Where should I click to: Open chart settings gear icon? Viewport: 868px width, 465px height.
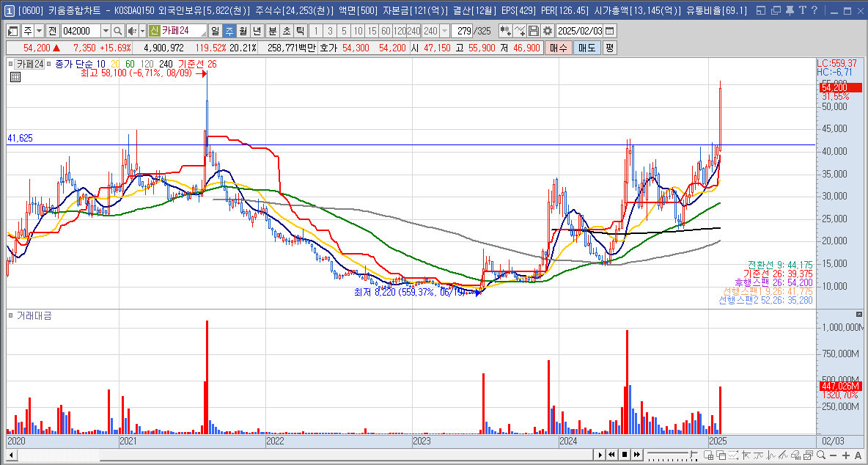pyautogui.click(x=548, y=31)
